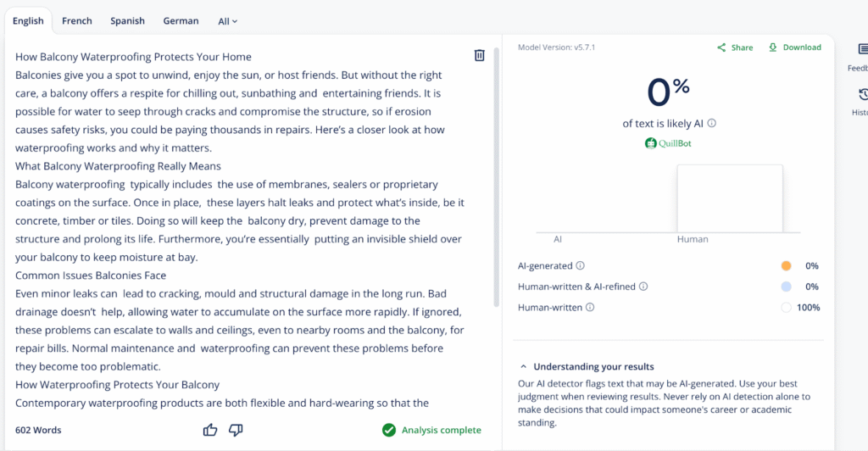Switch to the French tab
868x451 pixels.
point(77,21)
